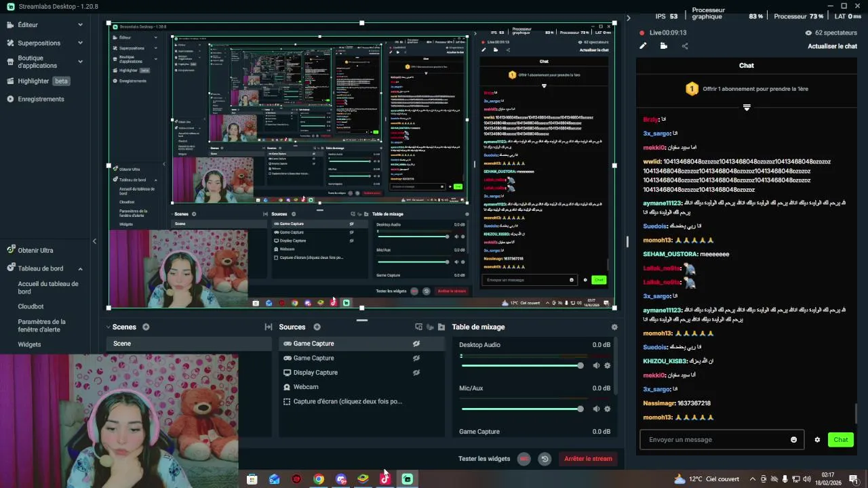868x488 pixels.
Task: Open the Scenes collection dropdown arrow
Action: click(x=108, y=327)
